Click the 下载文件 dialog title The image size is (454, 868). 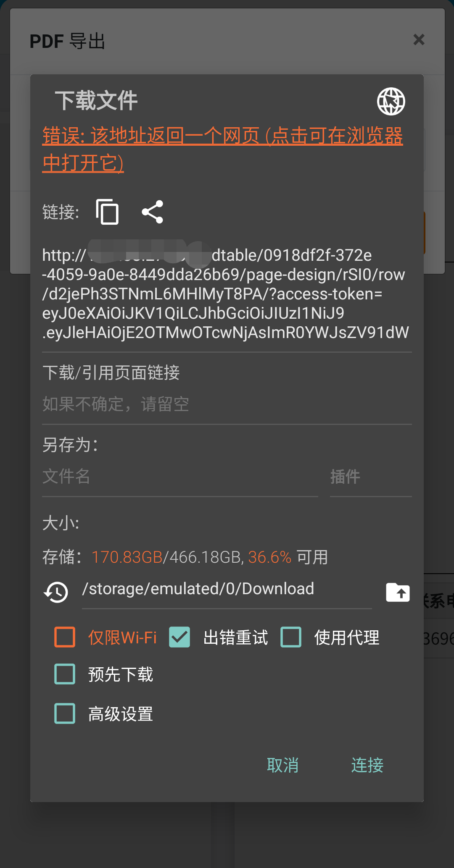[x=96, y=101]
